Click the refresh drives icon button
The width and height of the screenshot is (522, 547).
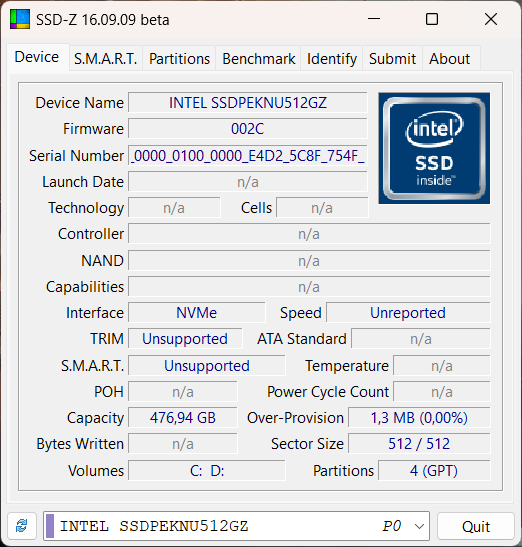click(x=22, y=526)
